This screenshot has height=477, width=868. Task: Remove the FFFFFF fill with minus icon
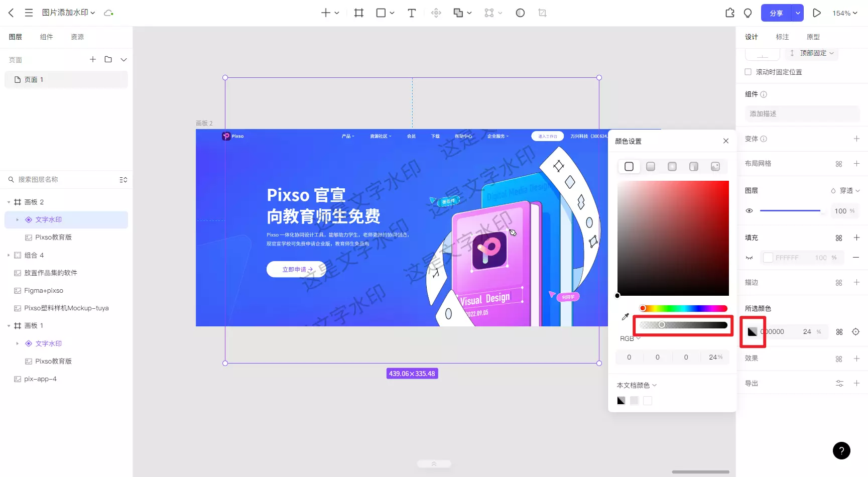(x=856, y=258)
